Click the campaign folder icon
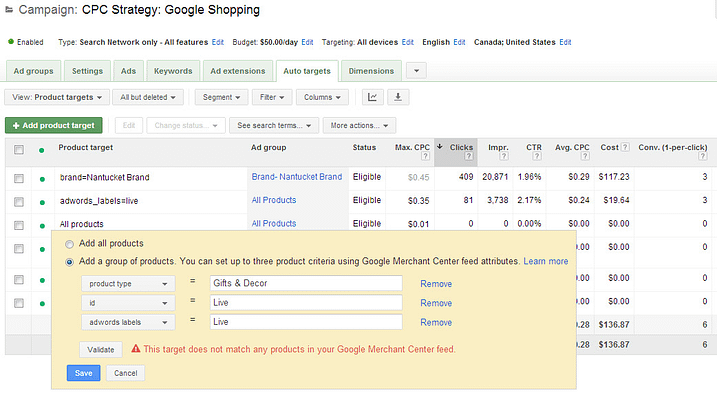Image resolution: width=717 pixels, height=393 pixels. [x=9, y=10]
